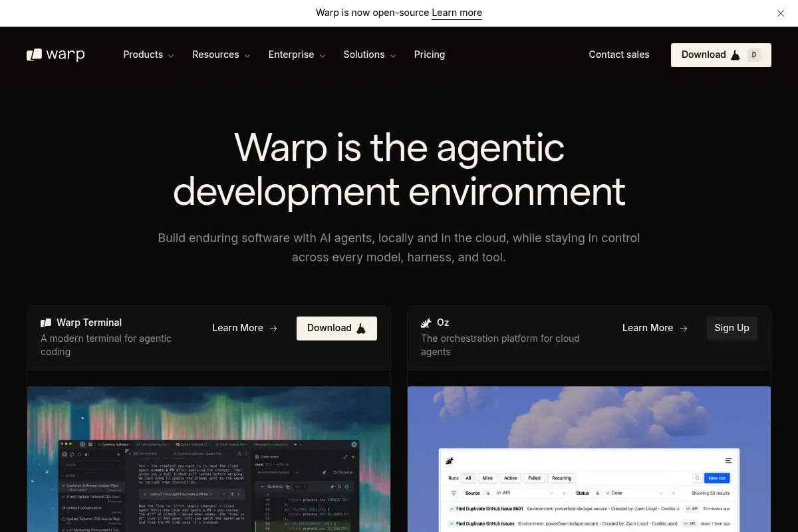Expand the Solutions navigation menu
This screenshot has width=798, height=532.
369,55
